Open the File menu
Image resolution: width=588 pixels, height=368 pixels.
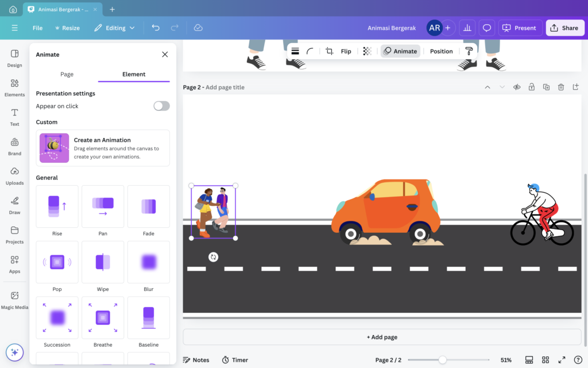[37, 28]
